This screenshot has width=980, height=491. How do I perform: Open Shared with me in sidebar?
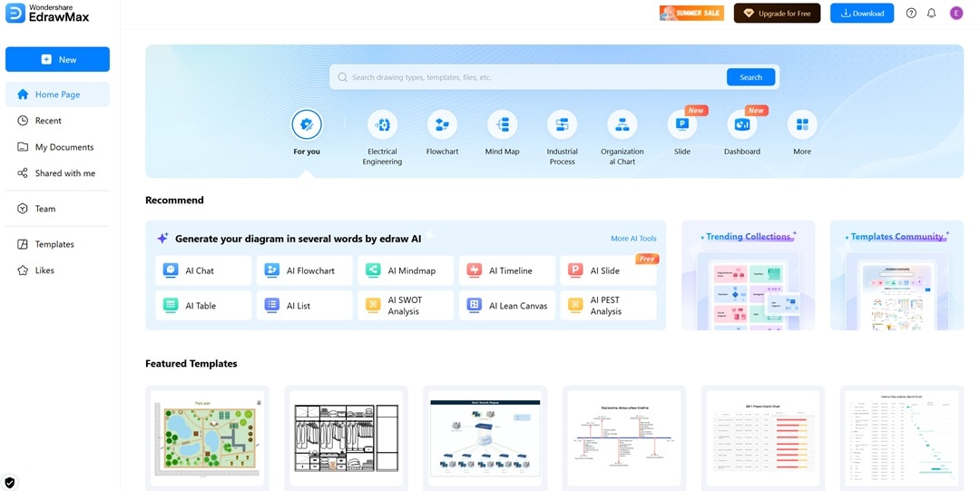[57, 173]
